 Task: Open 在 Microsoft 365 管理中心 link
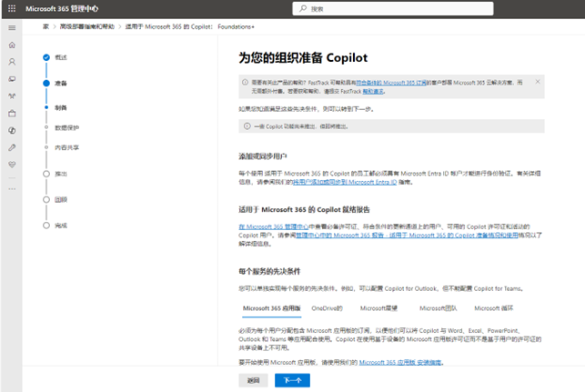pyautogui.click(x=274, y=226)
